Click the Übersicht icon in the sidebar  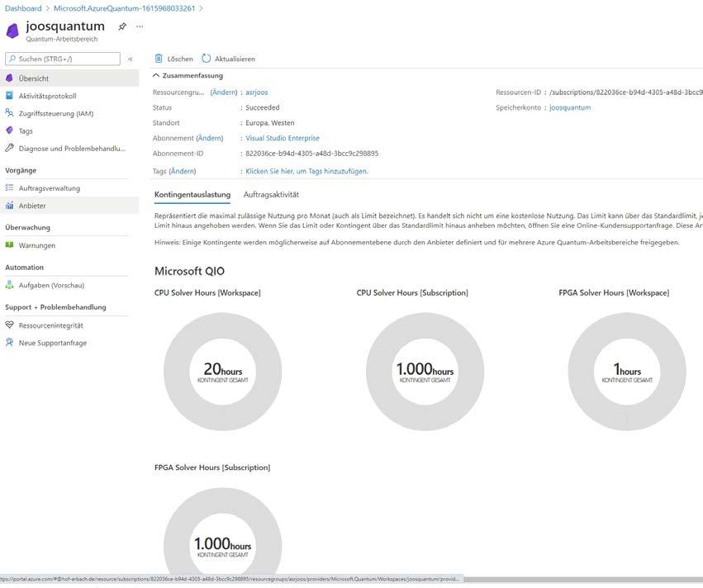[9, 78]
